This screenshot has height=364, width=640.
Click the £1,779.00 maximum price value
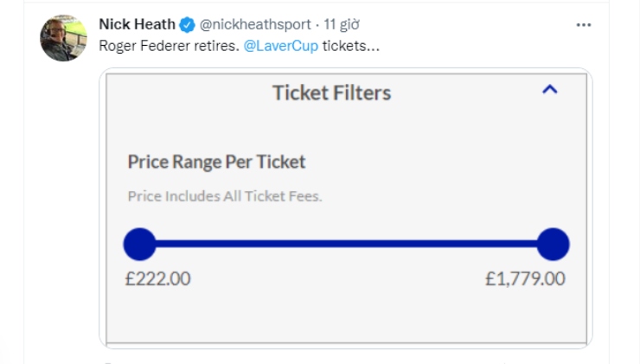[x=525, y=278]
